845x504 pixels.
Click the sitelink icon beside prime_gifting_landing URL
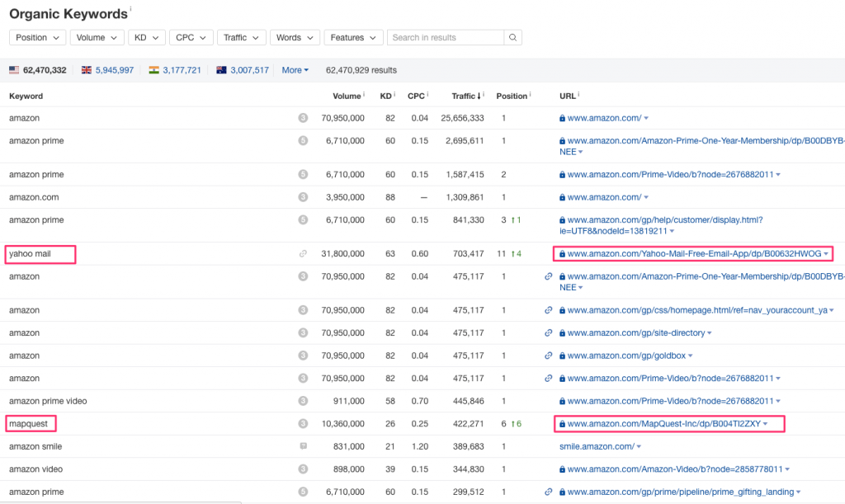[x=548, y=492]
